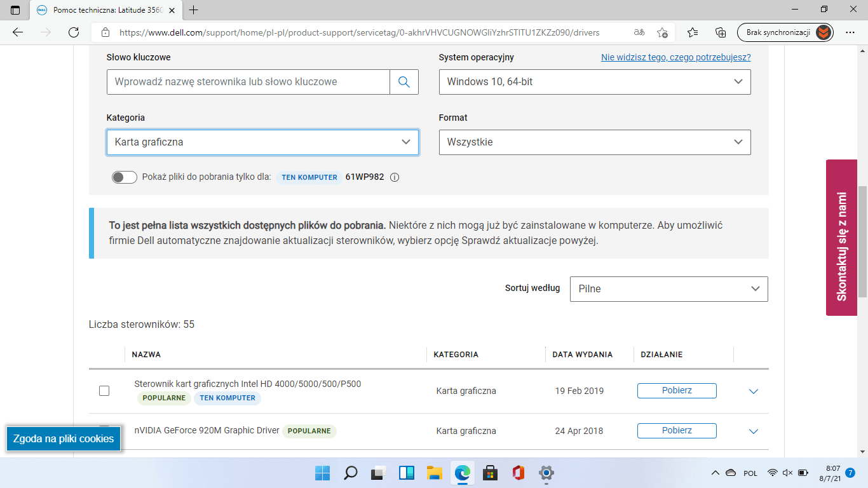Image resolution: width=868 pixels, height=488 pixels.
Task: Open the translate page option
Action: coord(639,32)
